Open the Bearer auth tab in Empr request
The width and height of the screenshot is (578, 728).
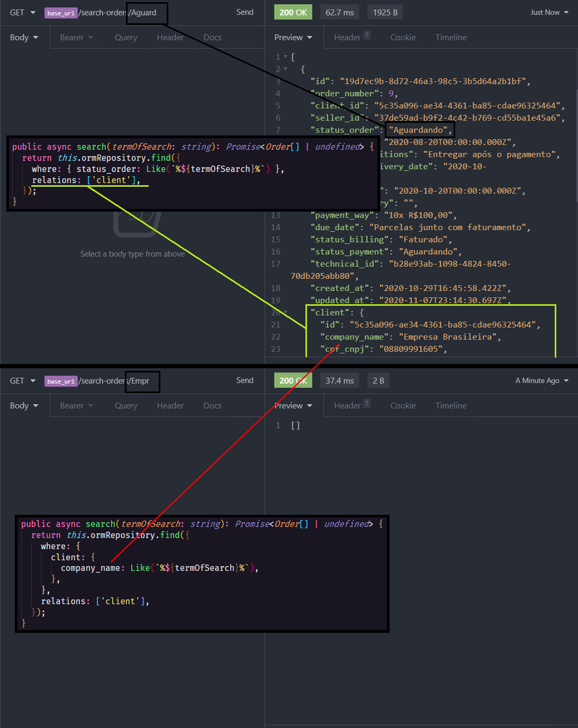pyautogui.click(x=76, y=406)
